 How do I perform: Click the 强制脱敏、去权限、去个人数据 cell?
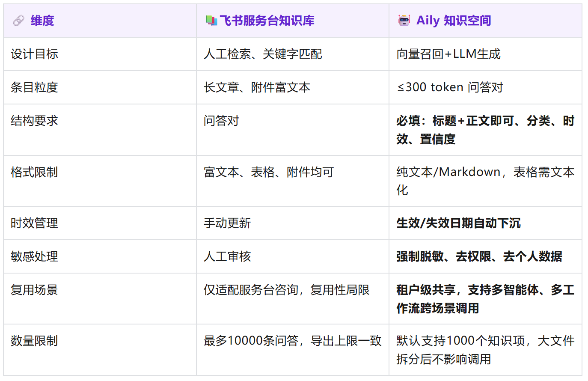(x=479, y=256)
